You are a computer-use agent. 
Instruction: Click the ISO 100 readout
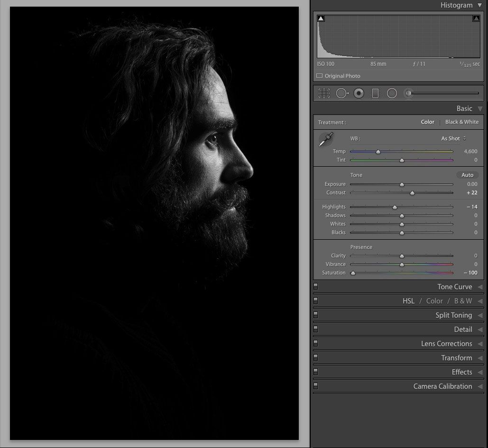(325, 64)
